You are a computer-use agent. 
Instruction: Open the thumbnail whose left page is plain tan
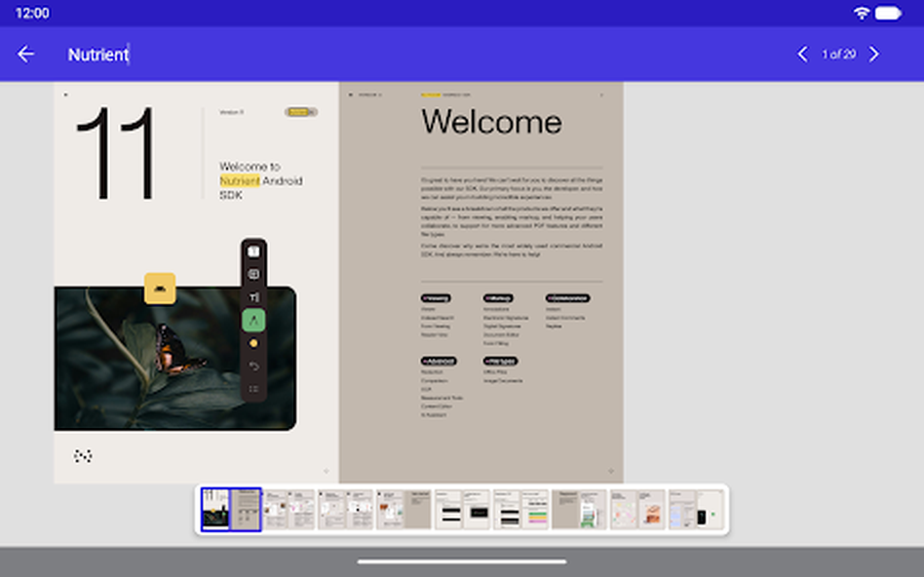(579, 509)
